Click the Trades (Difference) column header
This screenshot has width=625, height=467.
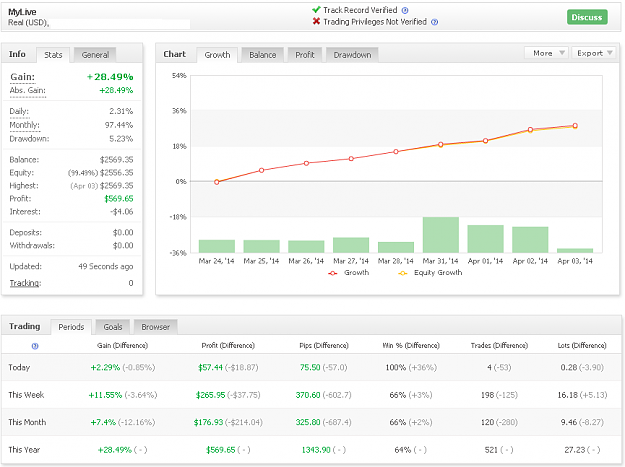coord(499,345)
